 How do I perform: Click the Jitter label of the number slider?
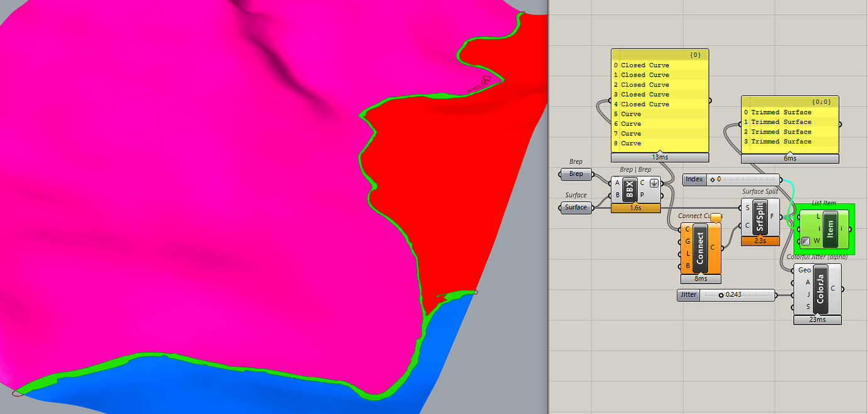tap(688, 295)
